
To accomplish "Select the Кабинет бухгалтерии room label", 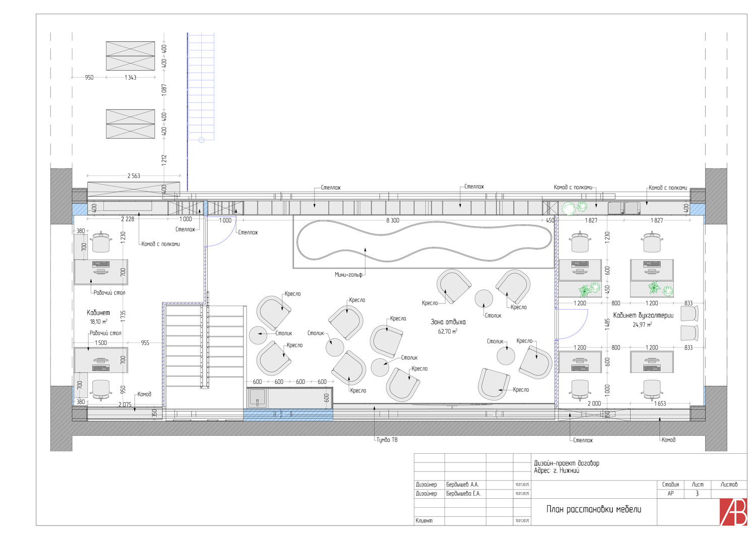I will pyautogui.click(x=643, y=315).
